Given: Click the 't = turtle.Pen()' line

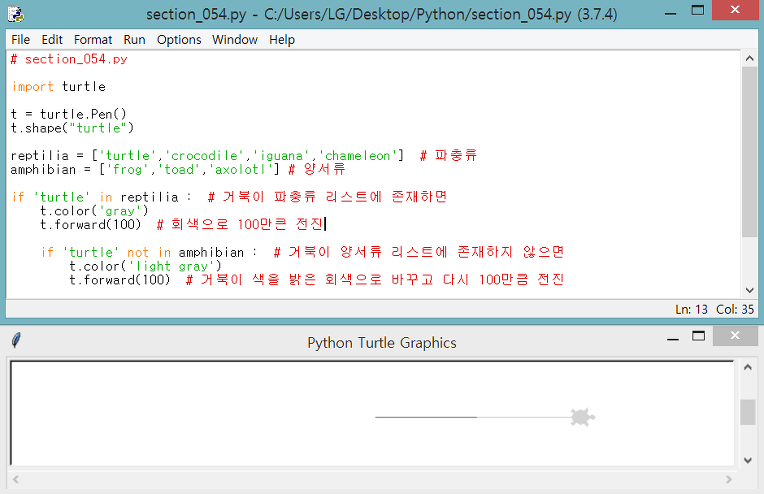Looking at the screenshot, I should pyautogui.click(x=69, y=114).
